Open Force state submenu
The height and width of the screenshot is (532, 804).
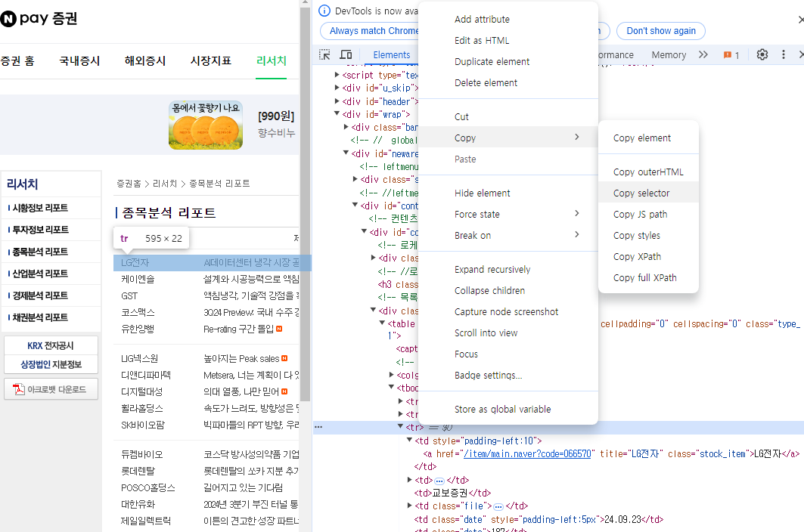(508, 214)
